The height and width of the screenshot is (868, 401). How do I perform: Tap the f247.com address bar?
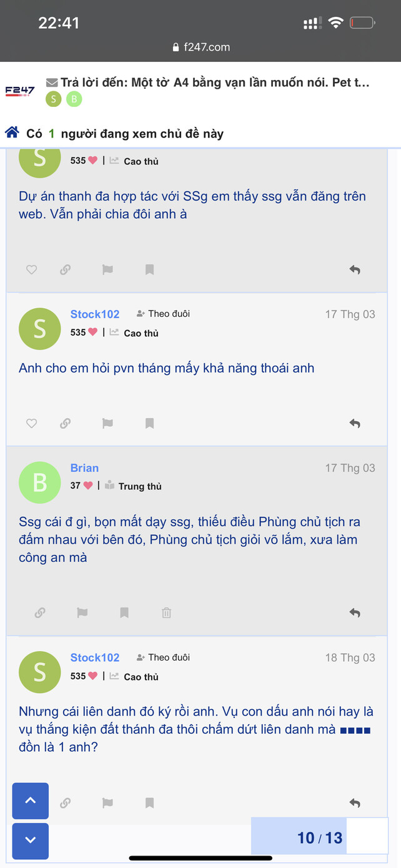[200, 47]
